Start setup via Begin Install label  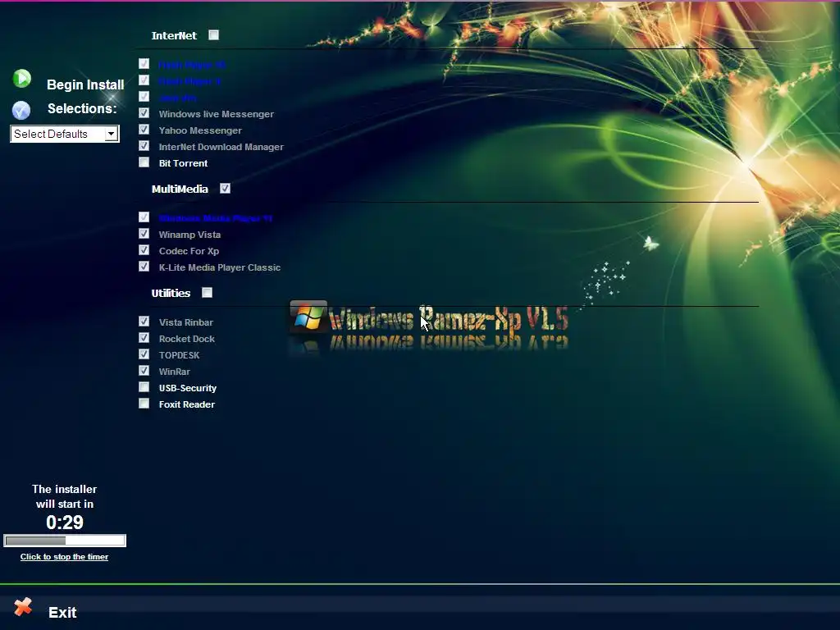pyautogui.click(x=85, y=84)
